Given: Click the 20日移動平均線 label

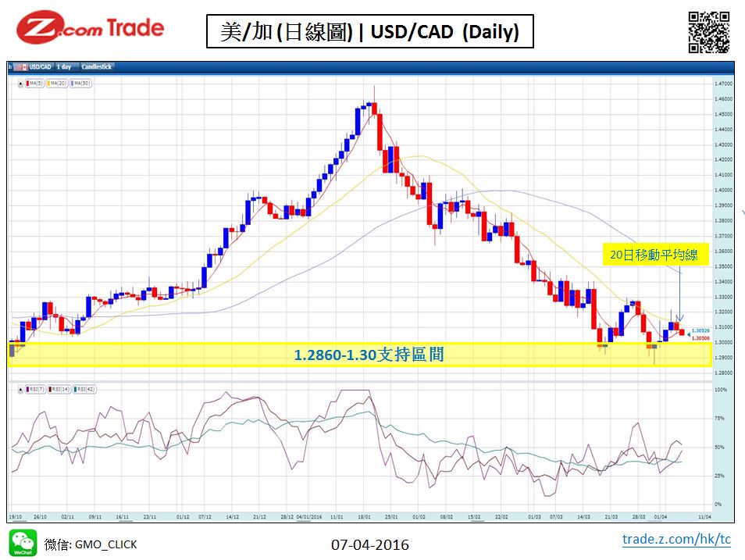Looking at the screenshot, I should click(654, 255).
